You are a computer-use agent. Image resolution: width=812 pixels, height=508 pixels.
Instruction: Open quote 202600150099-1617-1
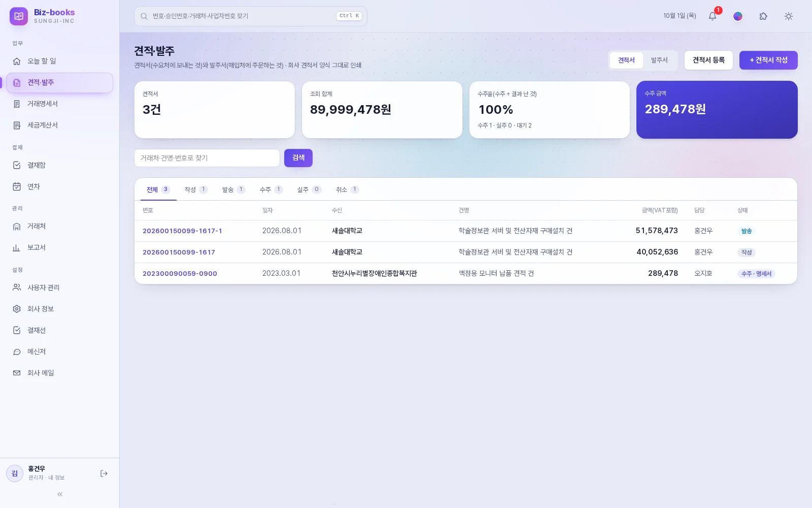pyautogui.click(x=182, y=231)
